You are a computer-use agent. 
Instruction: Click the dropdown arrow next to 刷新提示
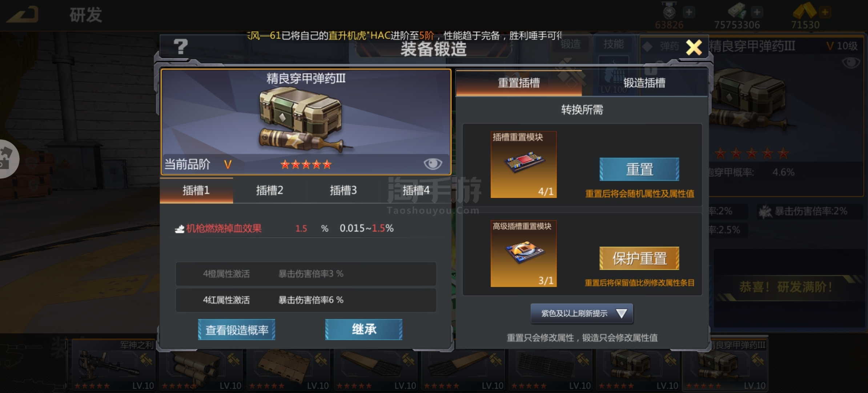tap(621, 313)
